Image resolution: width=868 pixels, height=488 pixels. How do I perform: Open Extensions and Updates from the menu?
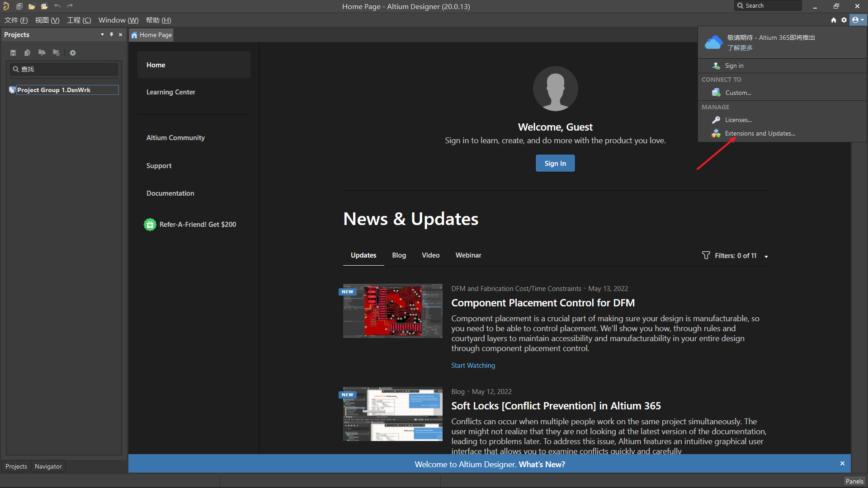[x=759, y=134]
